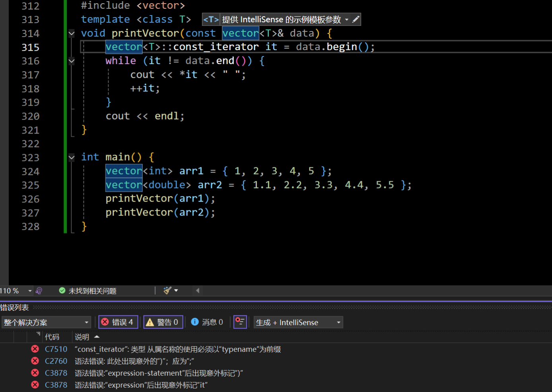
Task: Click the <T> template parameter tag
Action: pos(211,19)
